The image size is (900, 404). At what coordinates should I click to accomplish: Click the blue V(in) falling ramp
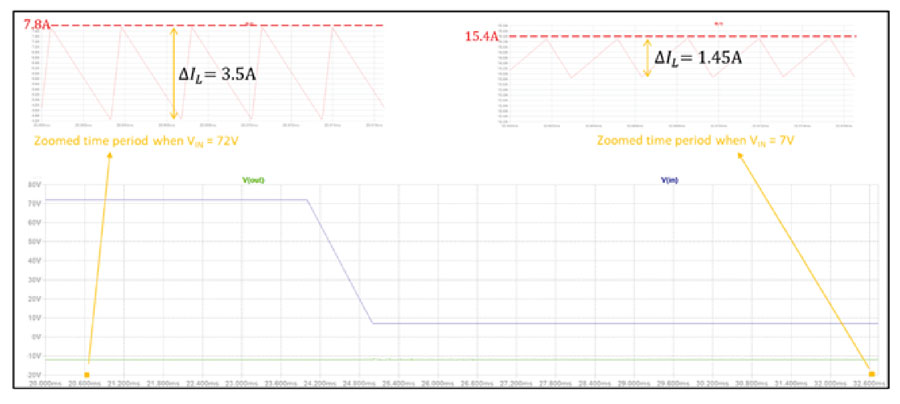[x=340, y=262]
